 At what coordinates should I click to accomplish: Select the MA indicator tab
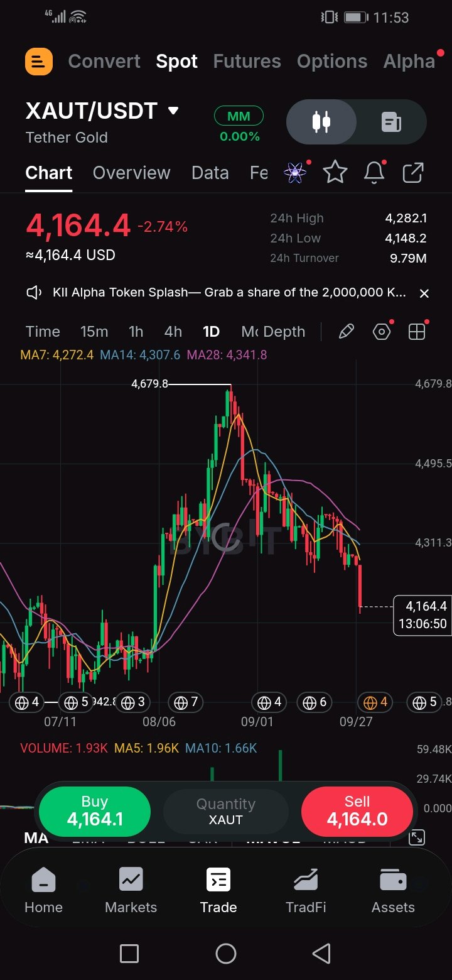click(x=36, y=837)
